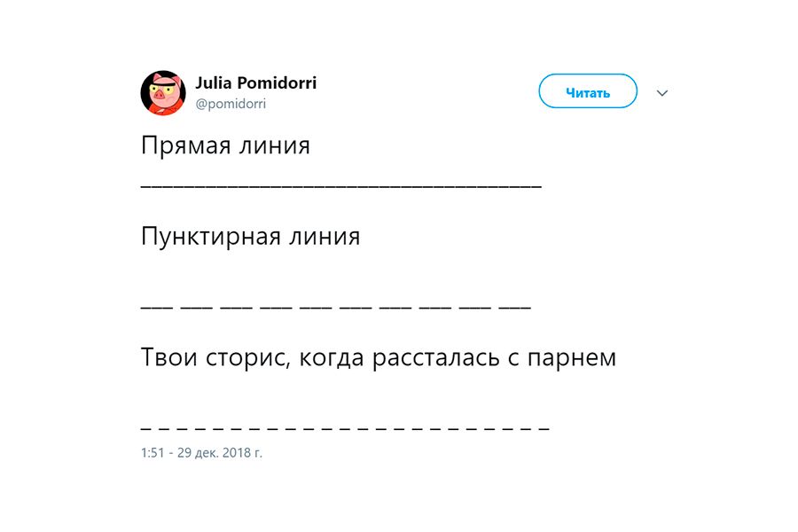Open the Julia Pomidorri profile name
Screen dimensions: 798x532
256,82
